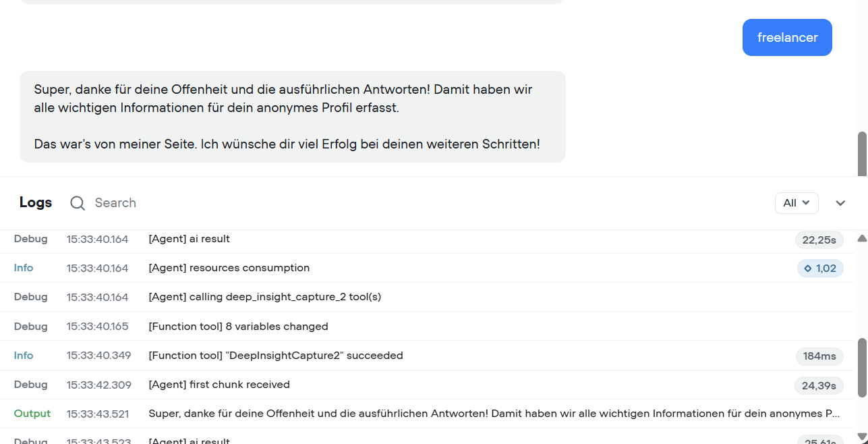Click the 24,39s duration badge
Screen dimensions: 868x444
[819, 386]
